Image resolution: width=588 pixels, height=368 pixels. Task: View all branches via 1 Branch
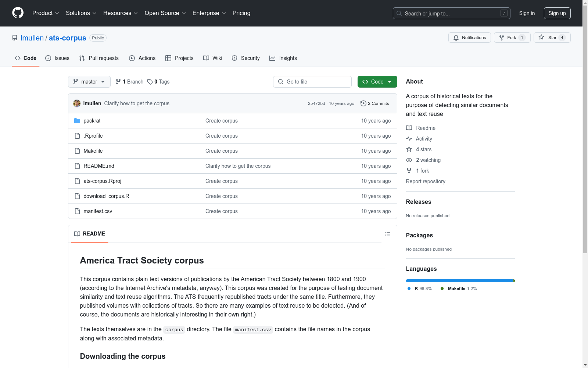[129, 82]
